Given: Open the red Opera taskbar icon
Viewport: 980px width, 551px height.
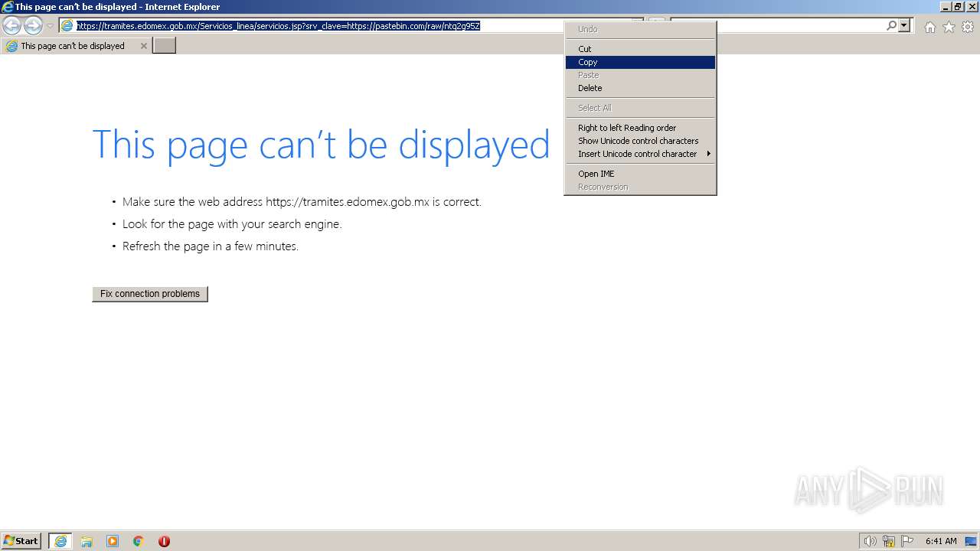Looking at the screenshot, I should (164, 541).
